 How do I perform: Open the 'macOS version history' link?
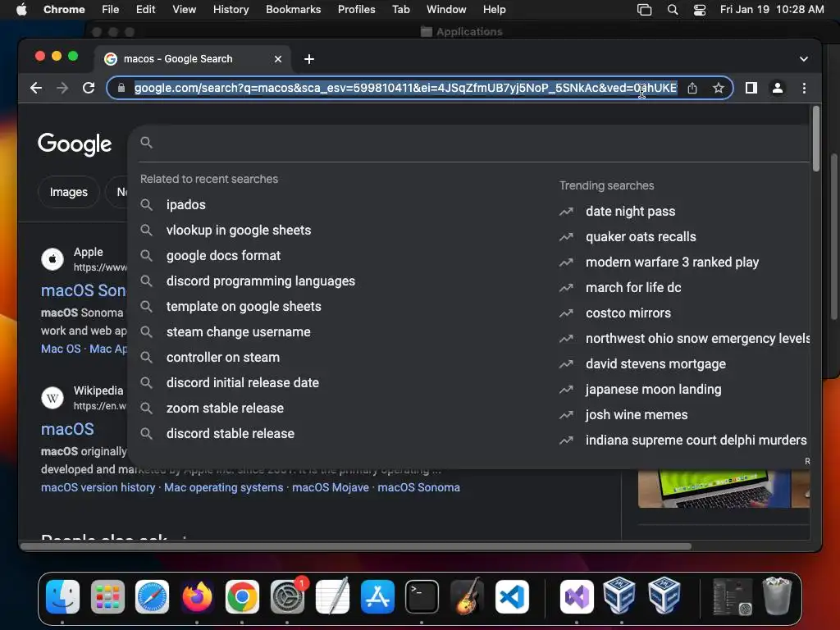click(x=98, y=487)
